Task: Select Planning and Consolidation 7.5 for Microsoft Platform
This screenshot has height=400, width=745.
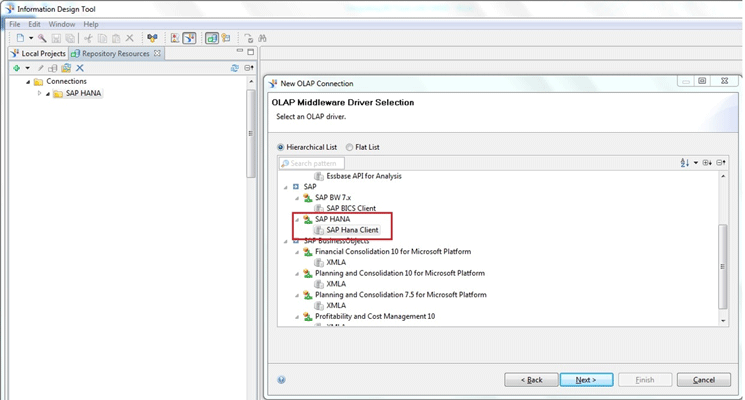Action: (401, 295)
